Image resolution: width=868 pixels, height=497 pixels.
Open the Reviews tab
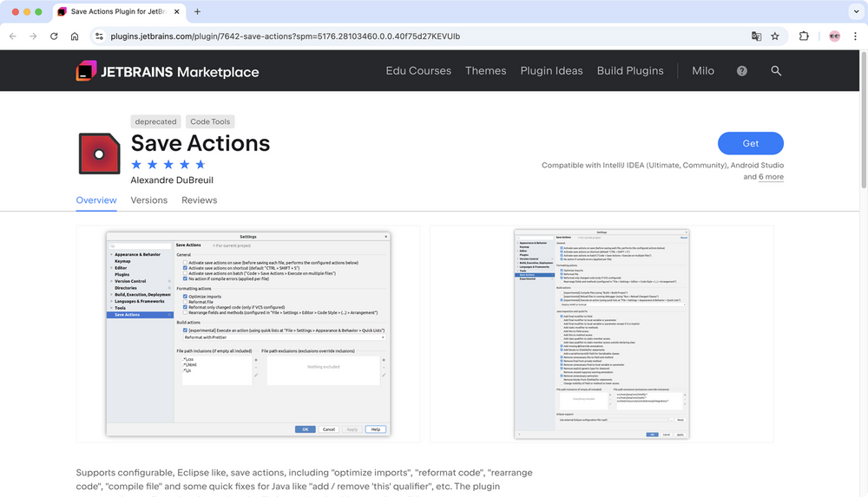[199, 200]
